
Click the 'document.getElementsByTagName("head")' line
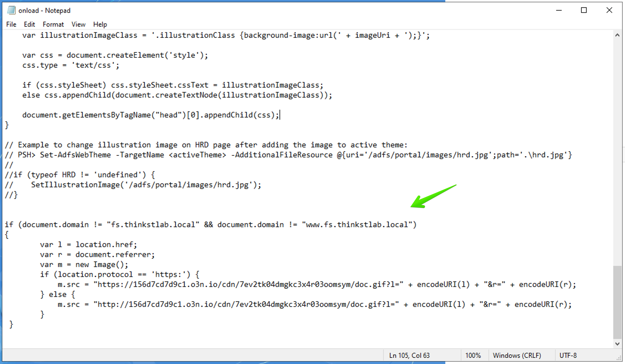click(151, 115)
